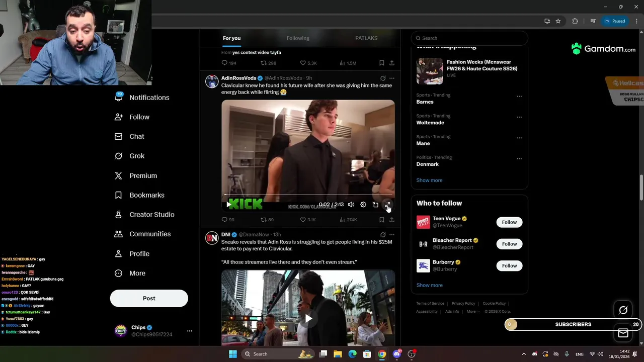Screen dimensions: 644x362
Task: Like the top post with 5.3K likes
Action: coord(308,63)
